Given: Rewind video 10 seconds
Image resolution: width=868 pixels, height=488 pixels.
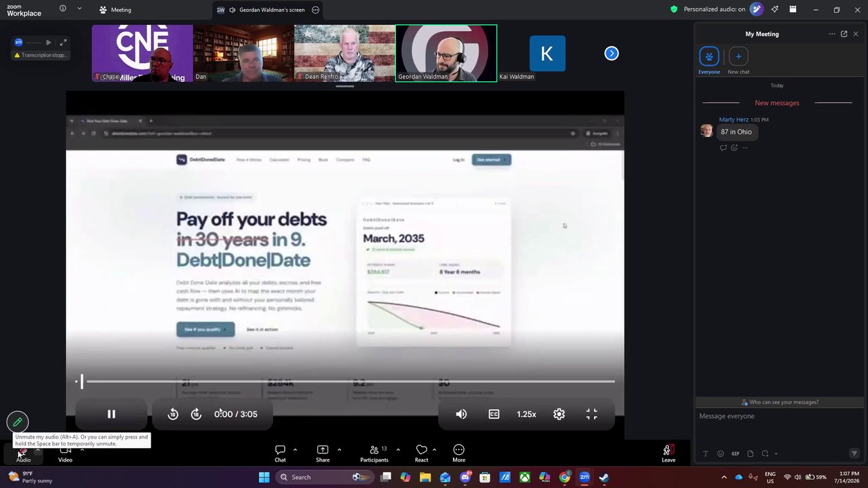Looking at the screenshot, I should 173,414.
